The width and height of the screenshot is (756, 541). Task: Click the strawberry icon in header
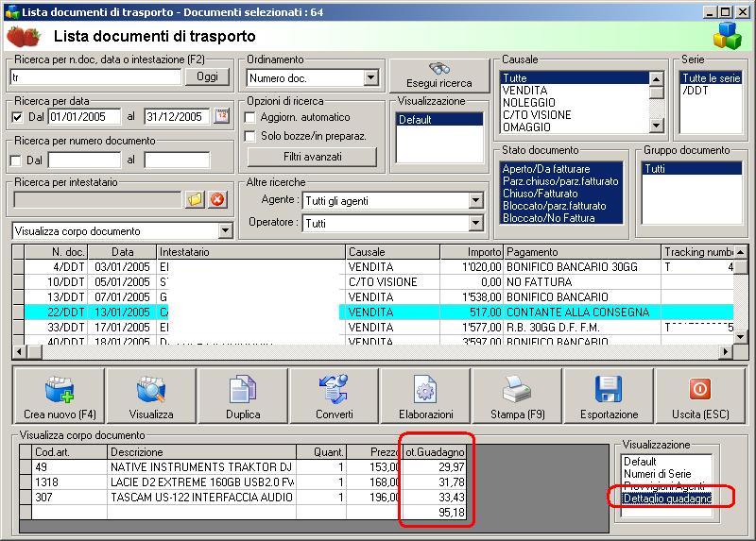click(x=24, y=37)
